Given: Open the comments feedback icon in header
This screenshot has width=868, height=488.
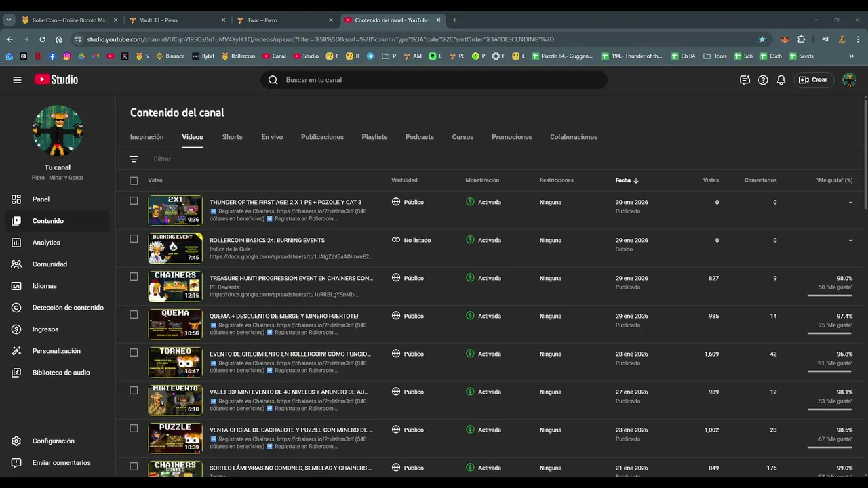Looking at the screenshot, I should click(745, 80).
